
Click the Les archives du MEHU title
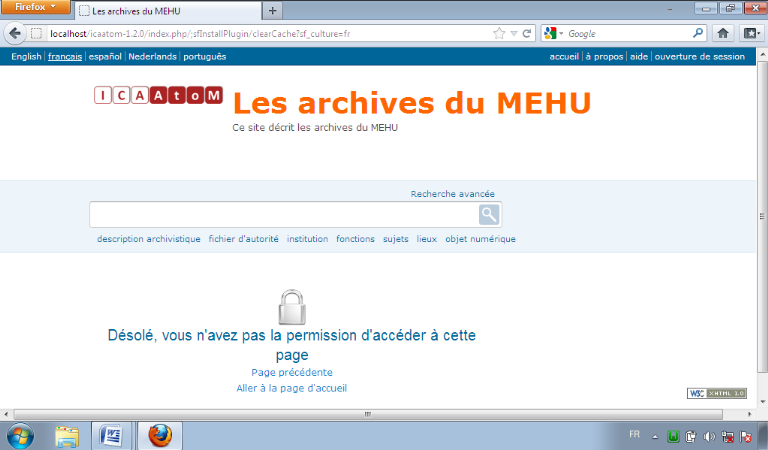click(x=412, y=103)
